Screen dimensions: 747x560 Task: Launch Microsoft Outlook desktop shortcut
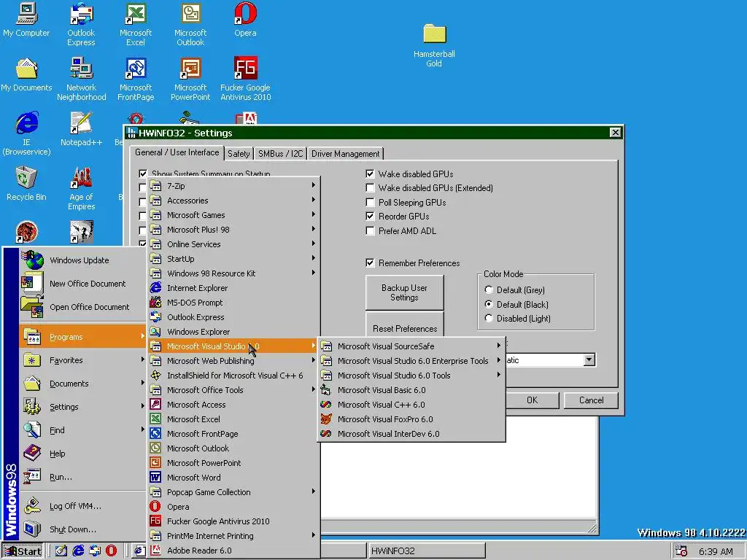coord(190,24)
